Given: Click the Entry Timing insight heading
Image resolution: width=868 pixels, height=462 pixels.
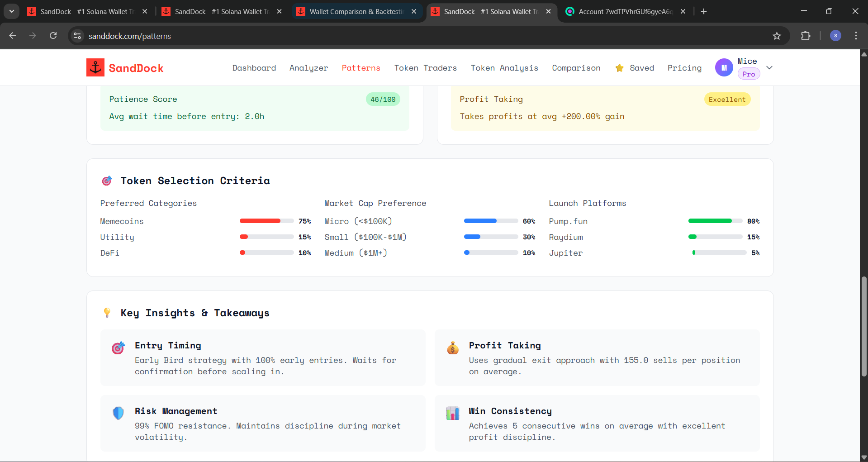Looking at the screenshot, I should (168, 345).
